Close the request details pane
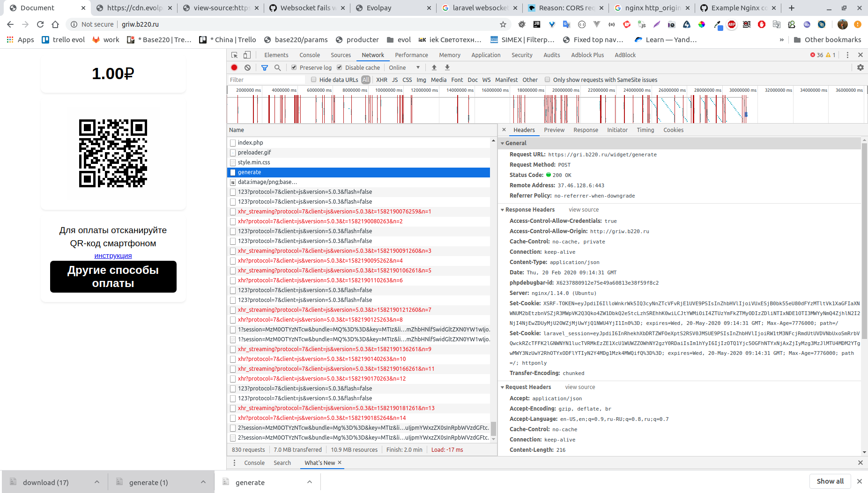This screenshot has height=493, width=868. click(504, 130)
